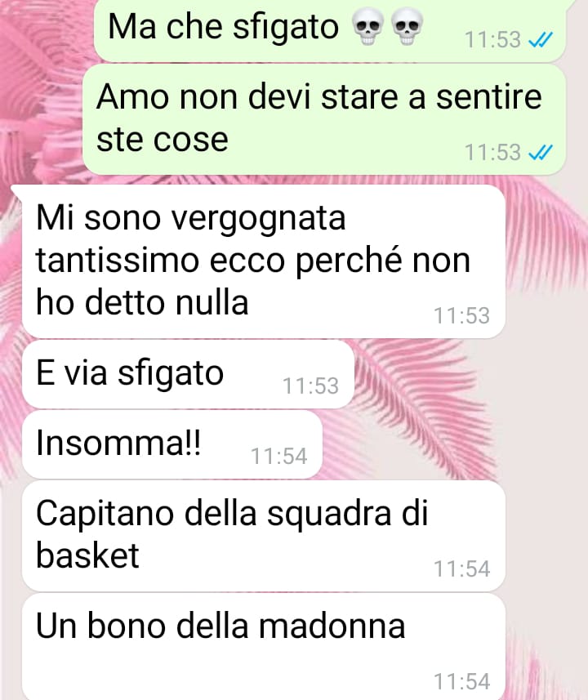This screenshot has height=700, width=588.
Task: Tap the 'E via sfigato' message
Action: (x=188, y=374)
